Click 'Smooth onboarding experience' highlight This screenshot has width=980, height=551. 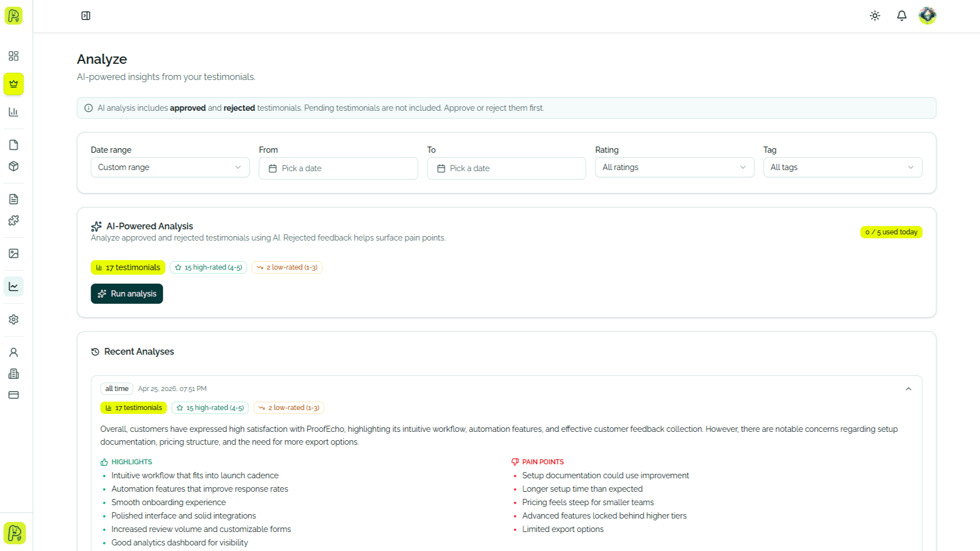168,502
